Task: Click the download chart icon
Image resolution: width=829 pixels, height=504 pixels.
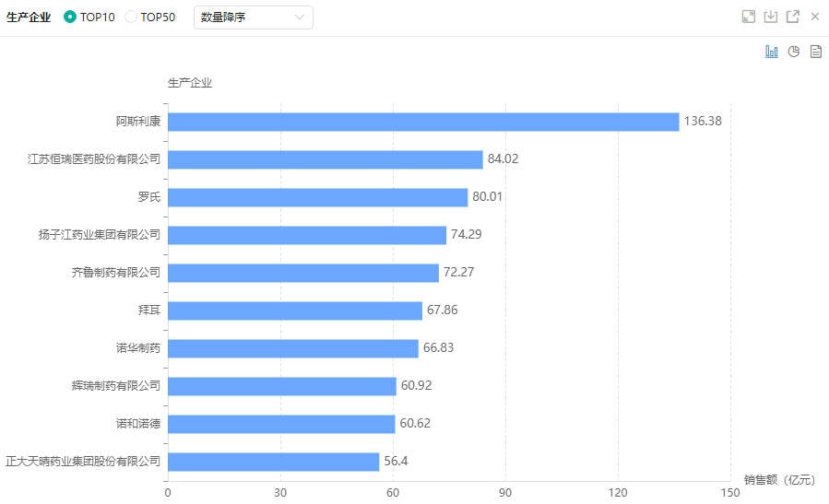Action: point(771,17)
